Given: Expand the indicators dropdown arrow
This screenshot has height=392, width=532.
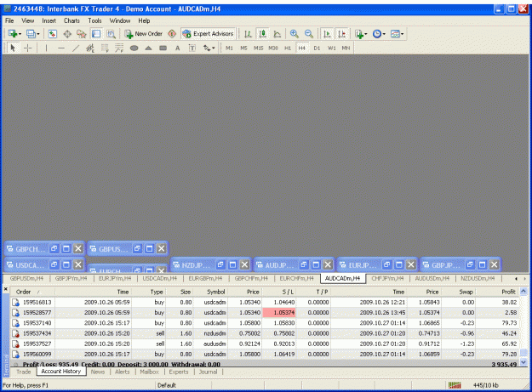Looking at the screenshot, I should (366, 34).
